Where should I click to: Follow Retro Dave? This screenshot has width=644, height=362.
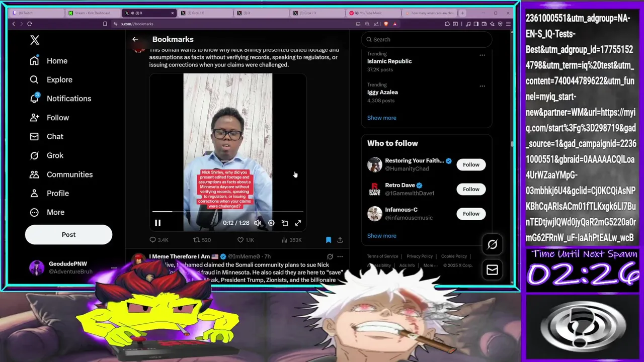pos(471,189)
